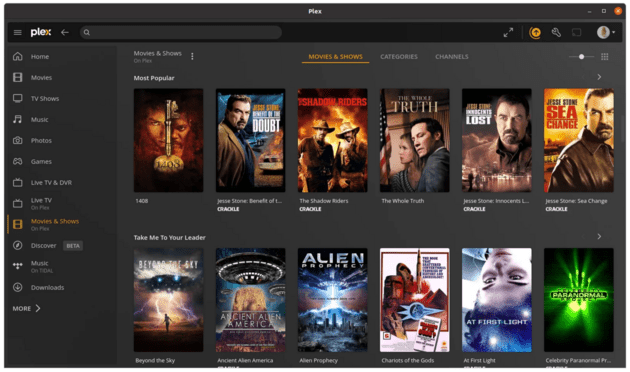Screen dimensions: 630x372
Task: Open the Games controller icon
Action: (18, 161)
